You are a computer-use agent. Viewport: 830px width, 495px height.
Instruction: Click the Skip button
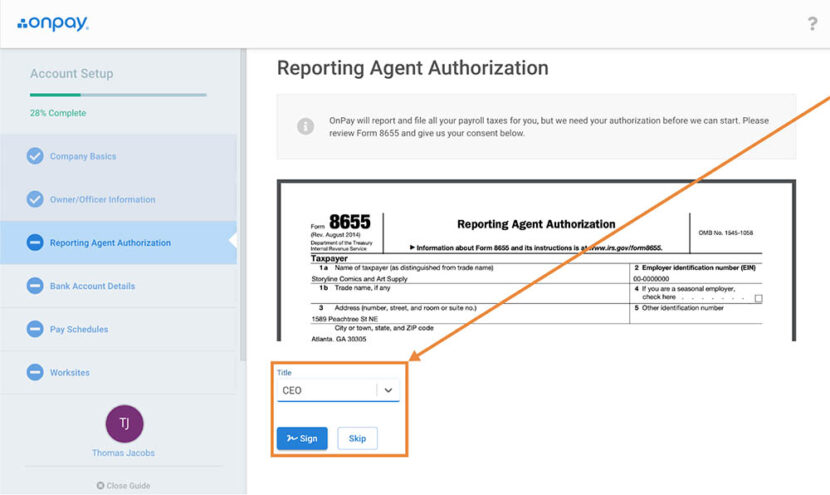(x=357, y=438)
